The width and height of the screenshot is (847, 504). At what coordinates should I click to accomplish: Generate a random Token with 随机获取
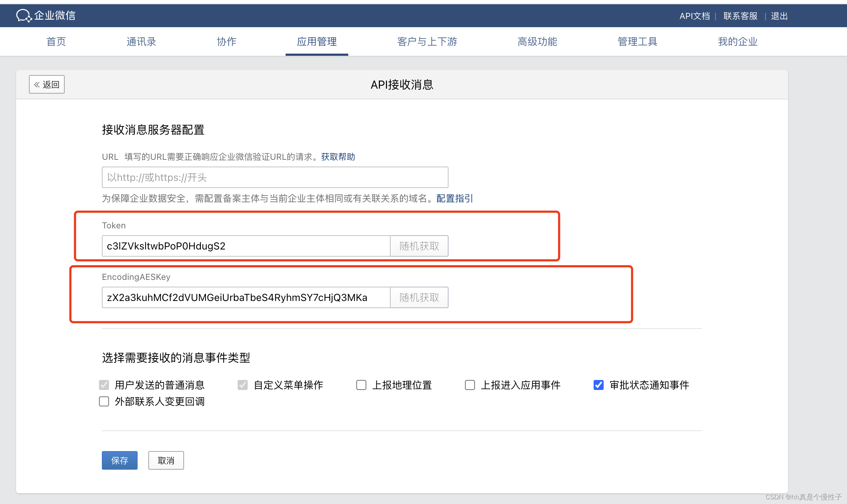[x=419, y=246]
